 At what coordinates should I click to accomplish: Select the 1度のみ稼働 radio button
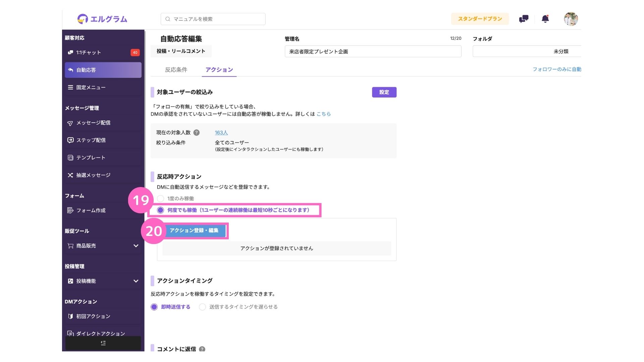click(160, 198)
